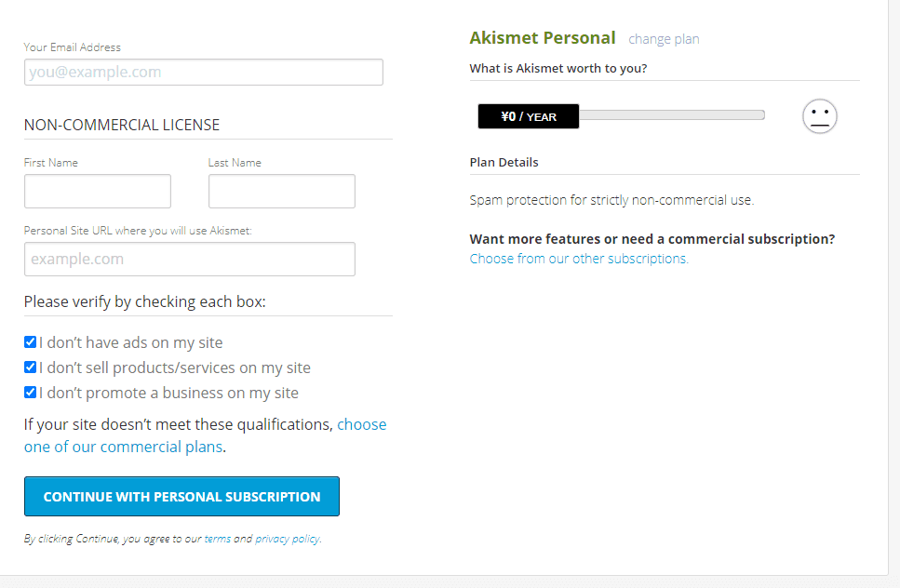The width and height of the screenshot is (900, 588).
Task: Open the 'terms' link
Action: (x=217, y=539)
